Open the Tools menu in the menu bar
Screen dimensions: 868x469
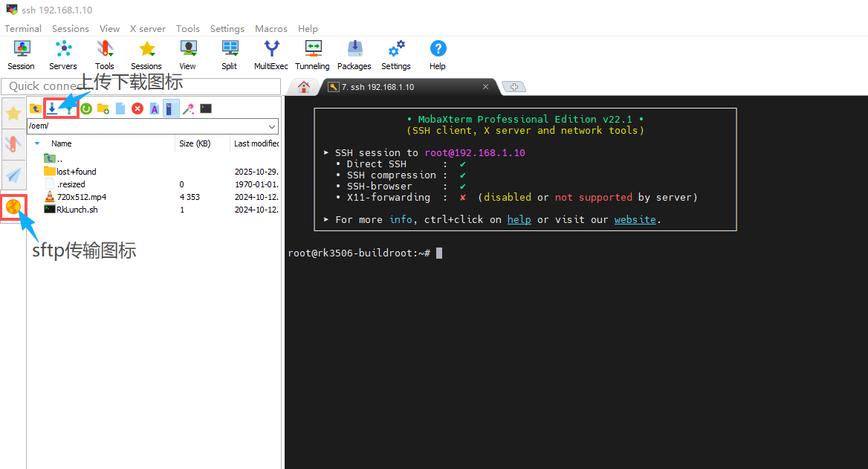tap(188, 29)
